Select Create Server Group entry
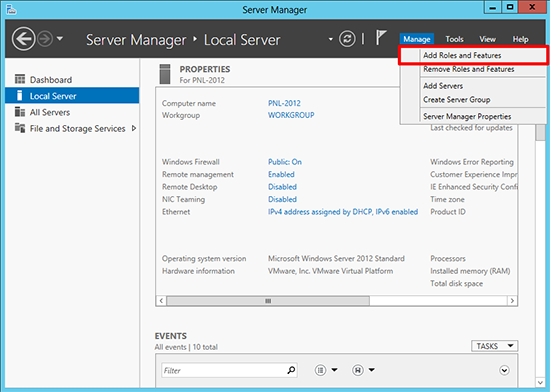 pos(473,100)
